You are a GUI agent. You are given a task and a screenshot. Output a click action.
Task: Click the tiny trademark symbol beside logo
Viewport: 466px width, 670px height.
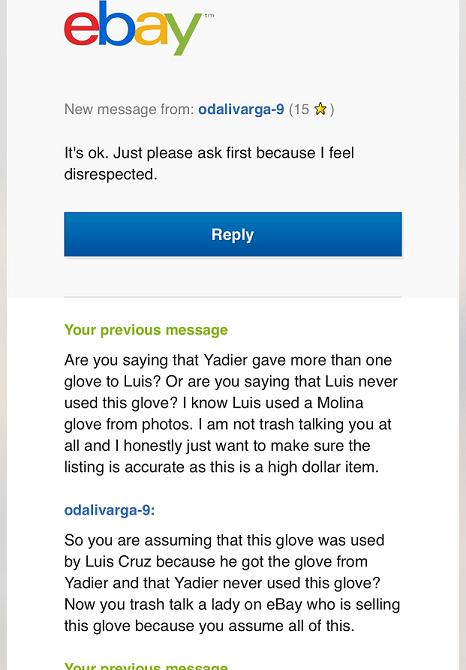click(x=209, y=15)
